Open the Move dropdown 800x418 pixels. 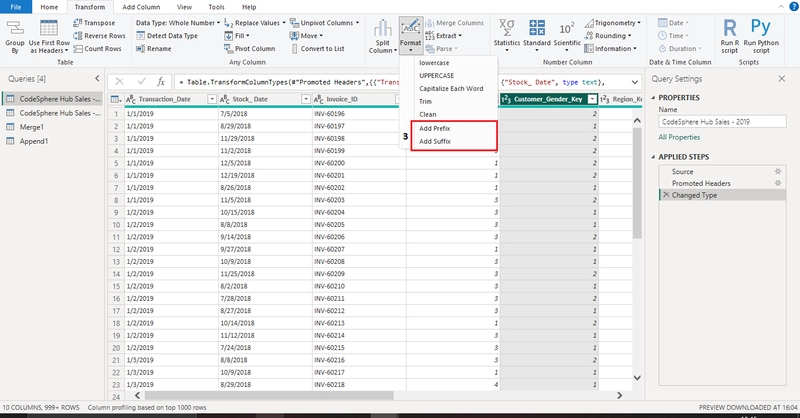tap(306, 36)
